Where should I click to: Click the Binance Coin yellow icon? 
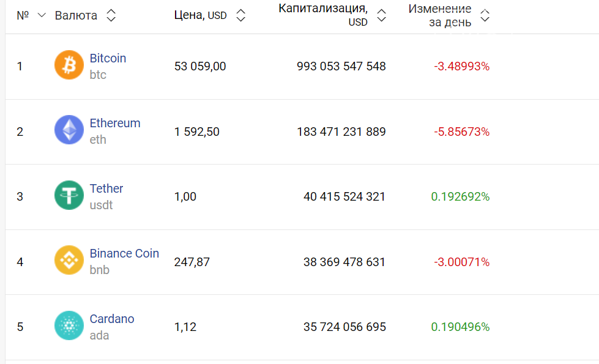pyautogui.click(x=69, y=260)
